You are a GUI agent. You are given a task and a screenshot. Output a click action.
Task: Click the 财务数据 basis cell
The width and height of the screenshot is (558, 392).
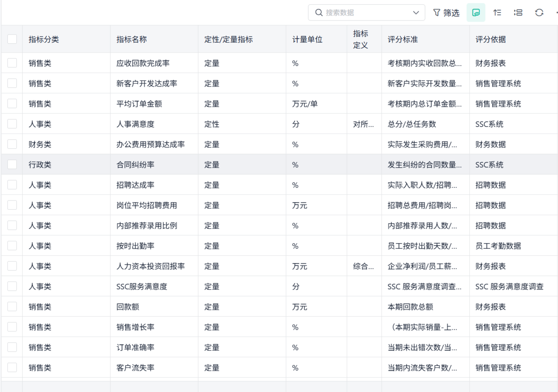(514, 144)
